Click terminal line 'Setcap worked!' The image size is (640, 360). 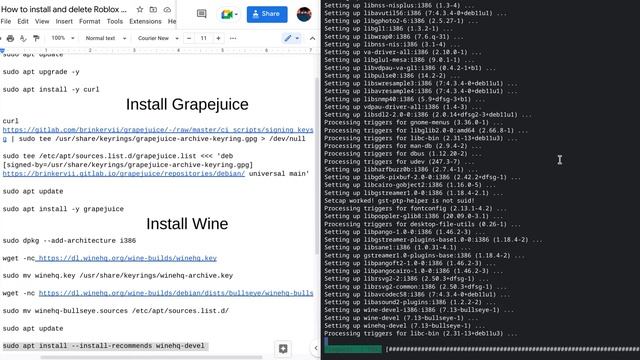point(399,201)
